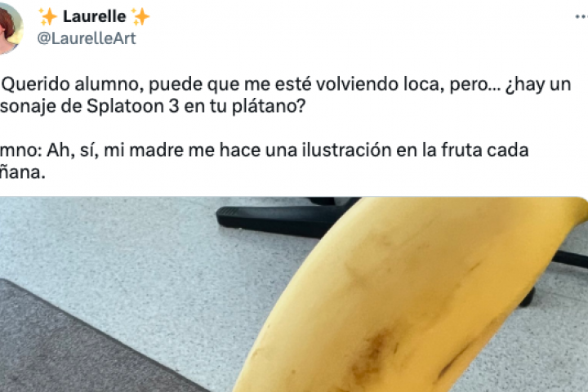
Task: Open Laurelle's profile picture avatar
Action: 11,29
